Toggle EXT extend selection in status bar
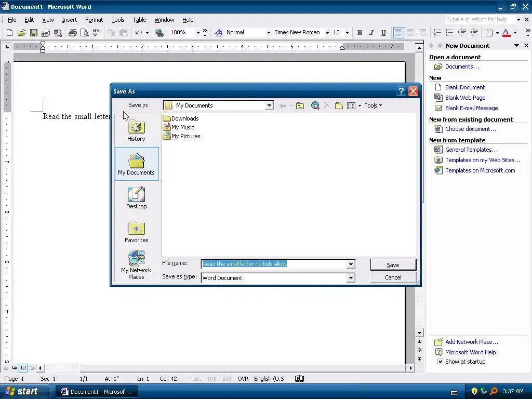The image size is (532, 399). (227, 379)
